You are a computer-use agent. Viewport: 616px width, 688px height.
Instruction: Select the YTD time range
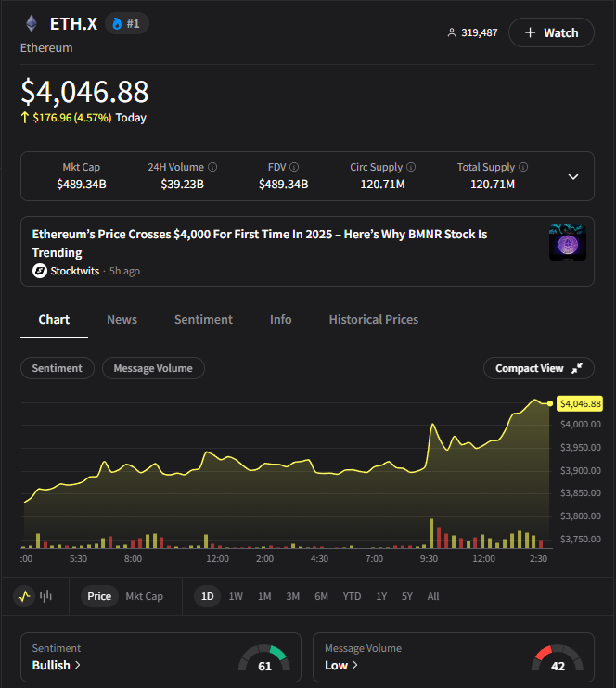pyautogui.click(x=352, y=596)
